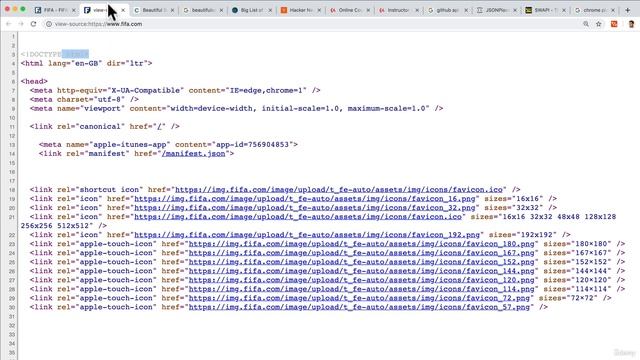Open the favicon_144.png link
The image size is (640, 360).
tap(362, 271)
